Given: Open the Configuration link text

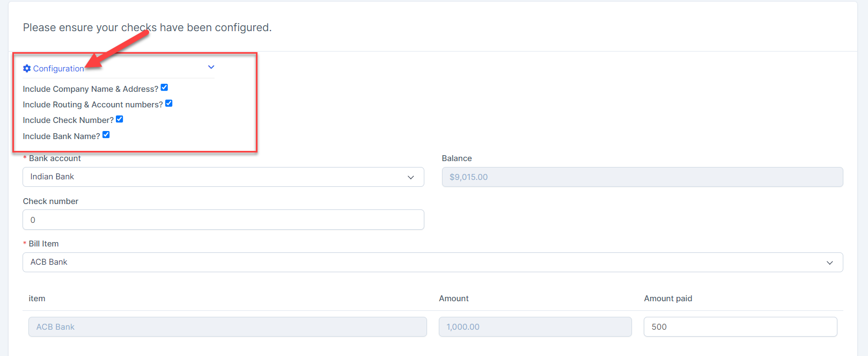Looking at the screenshot, I should coord(58,69).
